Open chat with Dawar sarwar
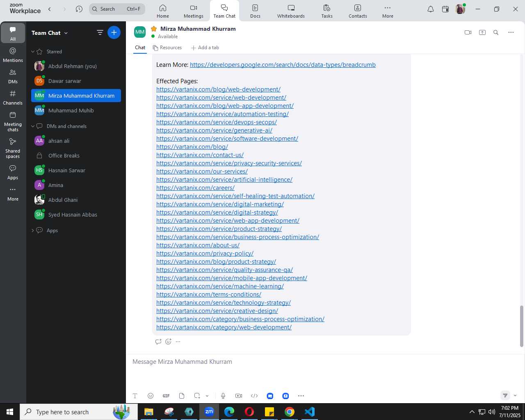This screenshot has height=420, width=525. 76,81
